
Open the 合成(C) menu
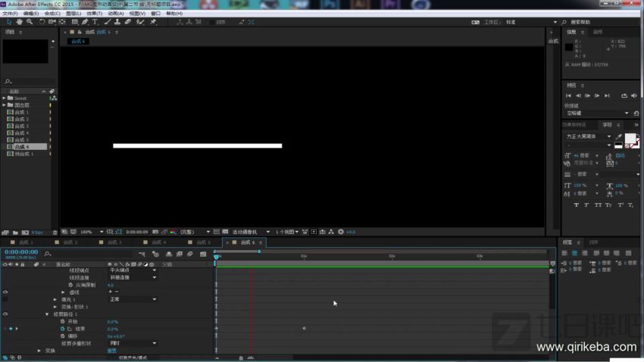coord(52,14)
